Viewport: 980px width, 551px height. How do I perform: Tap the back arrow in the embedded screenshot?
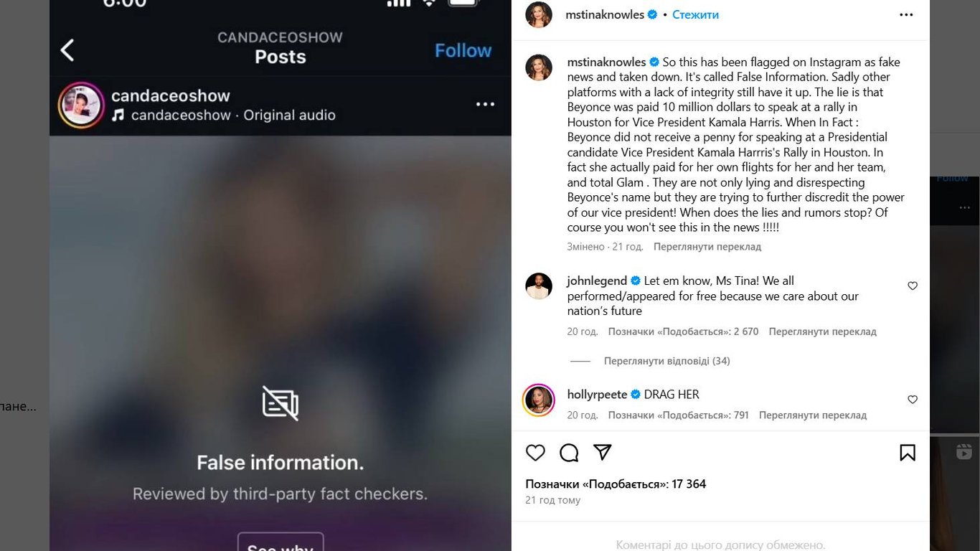click(67, 50)
